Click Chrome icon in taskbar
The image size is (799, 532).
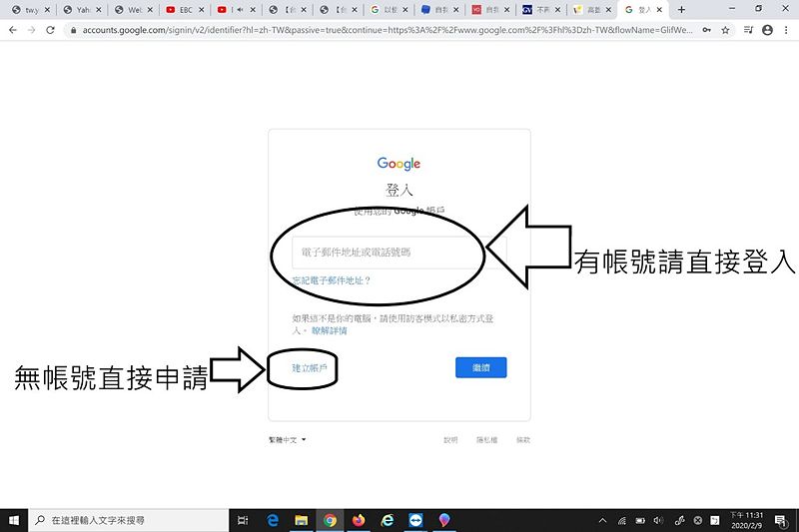click(x=331, y=520)
